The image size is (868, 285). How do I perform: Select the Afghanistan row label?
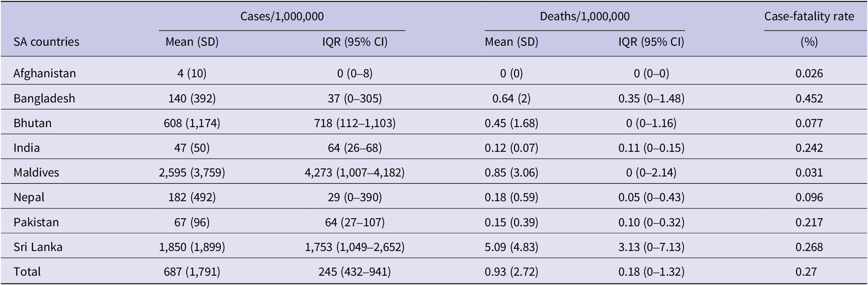pyautogui.click(x=45, y=73)
